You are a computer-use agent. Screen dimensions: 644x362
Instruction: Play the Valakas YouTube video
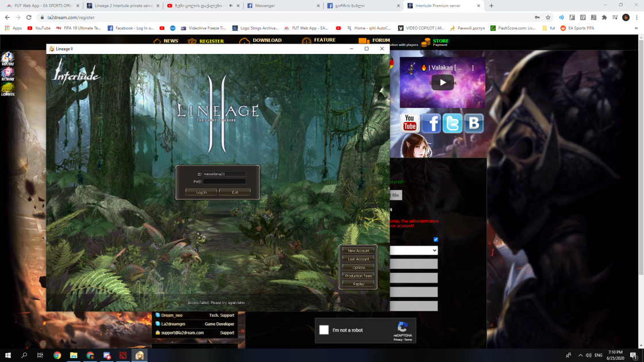pos(442,83)
